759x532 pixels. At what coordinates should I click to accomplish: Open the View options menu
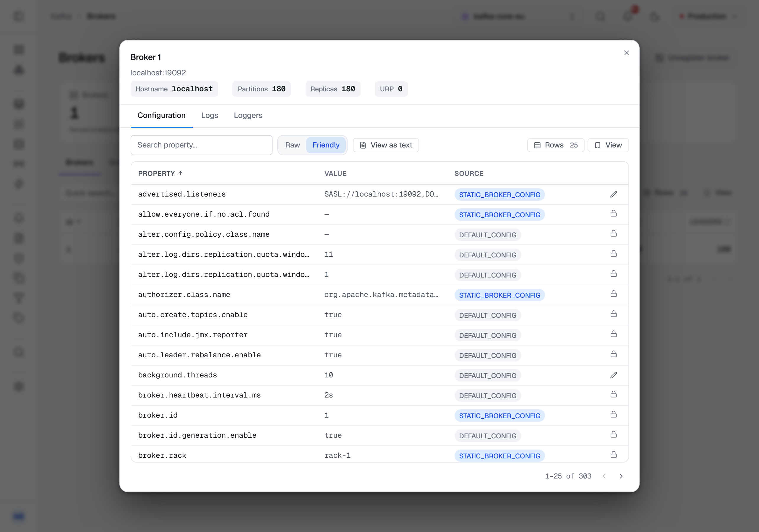pos(608,145)
